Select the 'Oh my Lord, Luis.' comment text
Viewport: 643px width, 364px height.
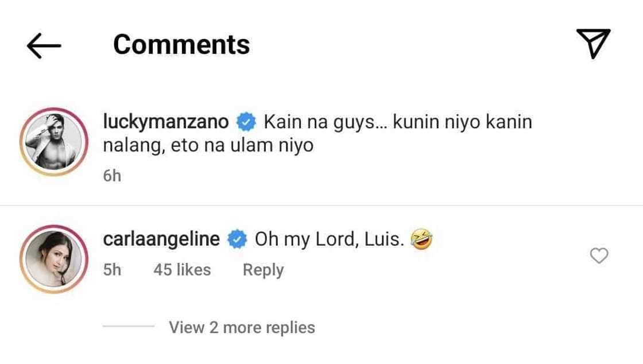pyautogui.click(x=329, y=239)
